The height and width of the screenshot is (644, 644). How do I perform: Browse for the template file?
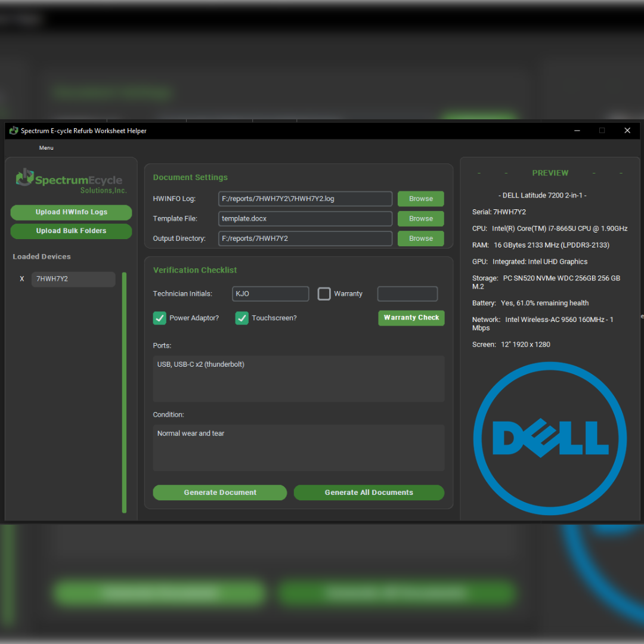pyautogui.click(x=420, y=219)
